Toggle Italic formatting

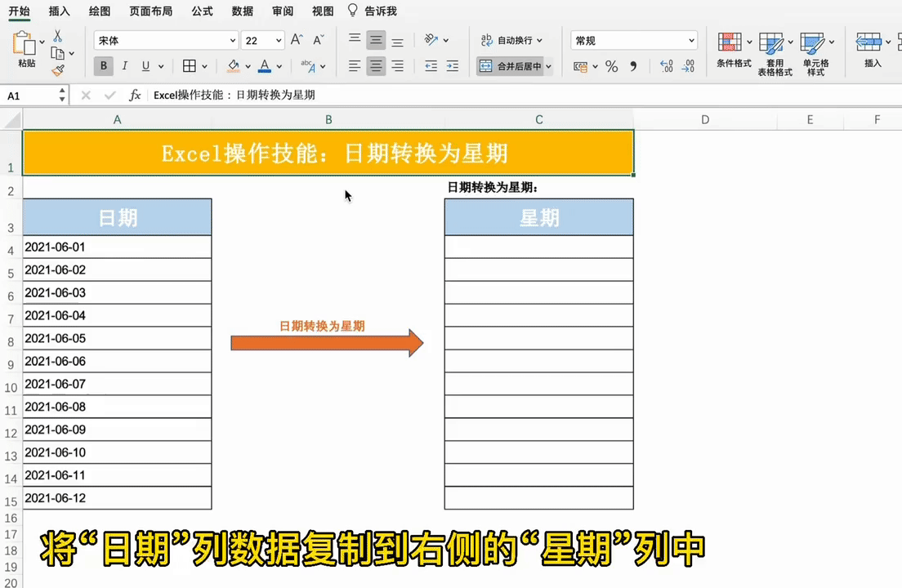click(124, 66)
